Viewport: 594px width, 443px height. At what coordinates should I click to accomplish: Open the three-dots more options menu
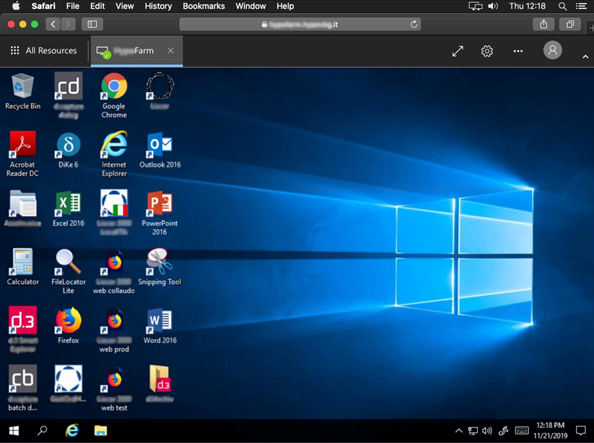click(518, 51)
